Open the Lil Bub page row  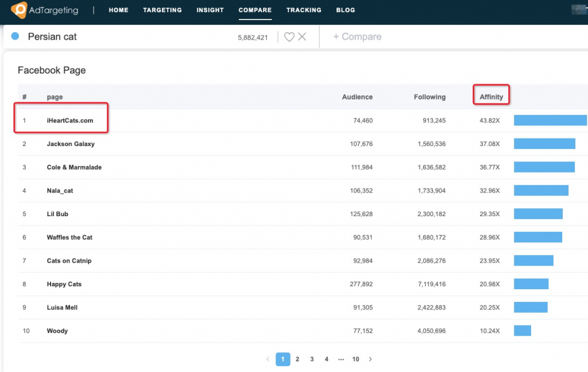point(302,214)
